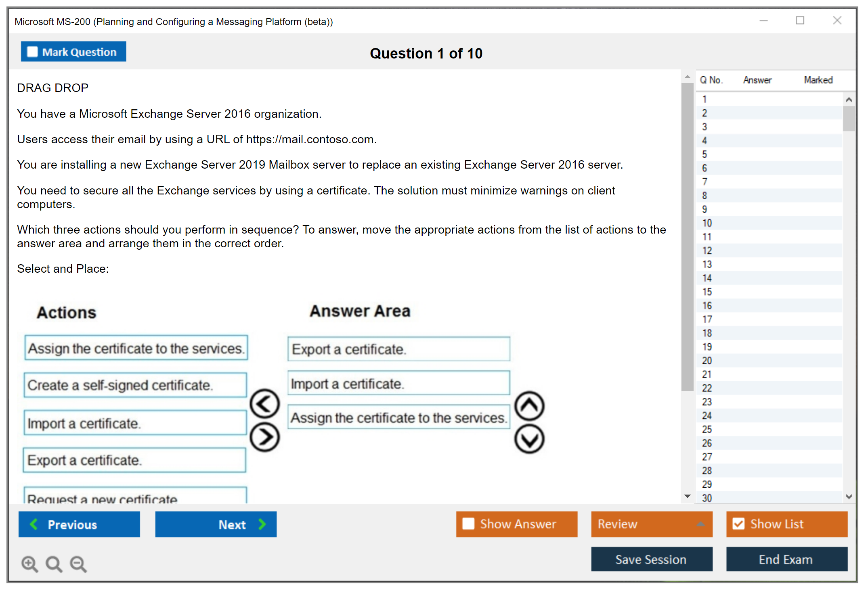Click the move-up circular arrow
Screen dimensions: 868x593
click(x=529, y=406)
